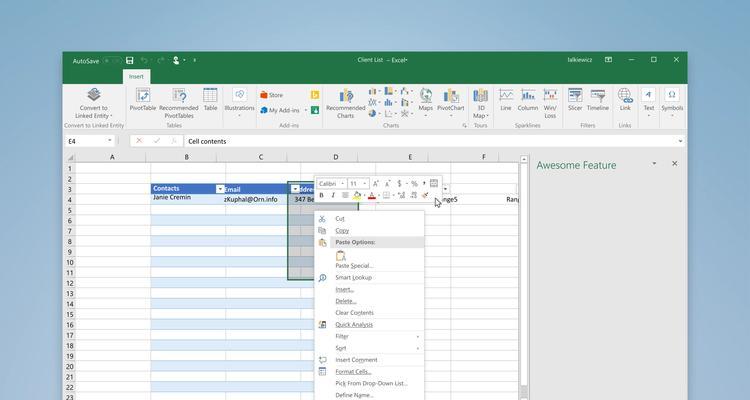Select the Calibri font box in mini toolbar
Viewport: 750px width, 400px height.
(x=331, y=184)
